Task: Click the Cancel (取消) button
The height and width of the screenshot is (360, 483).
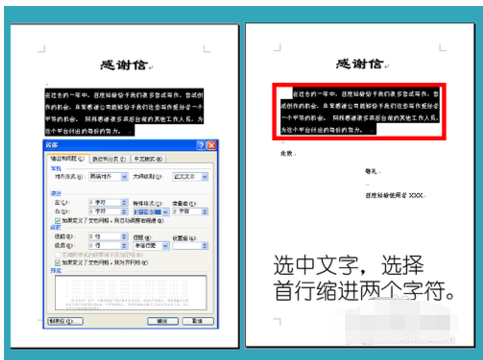Action: click(198, 321)
